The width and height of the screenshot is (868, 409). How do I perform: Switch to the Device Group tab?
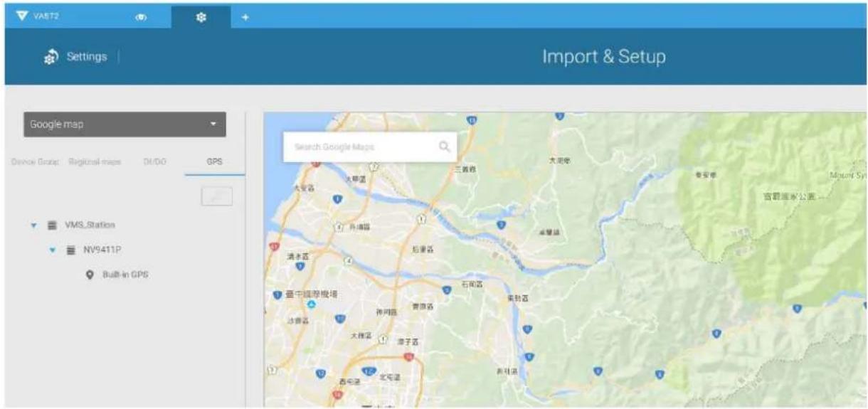tap(35, 162)
